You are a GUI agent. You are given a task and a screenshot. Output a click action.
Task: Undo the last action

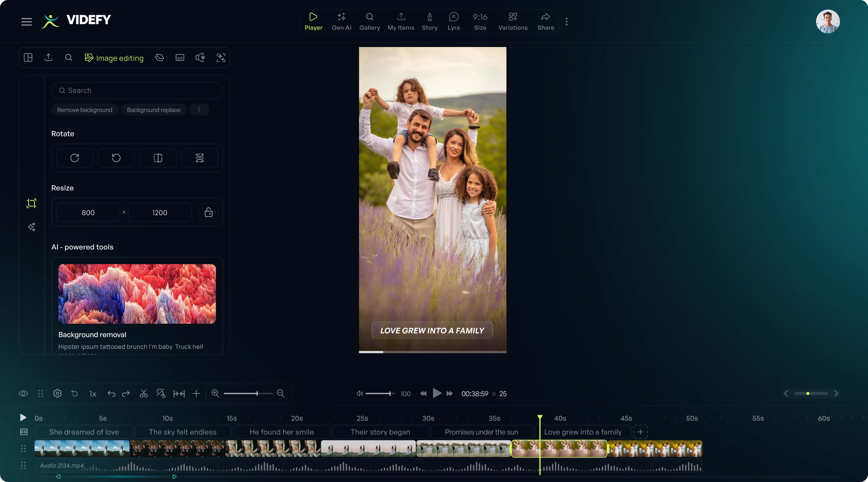coord(111,394)
